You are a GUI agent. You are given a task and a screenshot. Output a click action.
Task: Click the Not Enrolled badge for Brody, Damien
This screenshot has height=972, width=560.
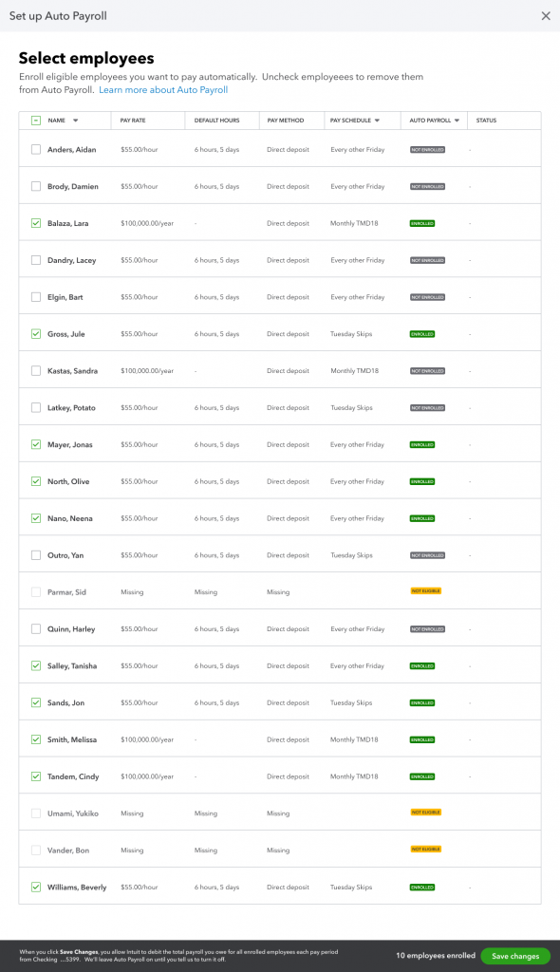(x=427, y=187)
